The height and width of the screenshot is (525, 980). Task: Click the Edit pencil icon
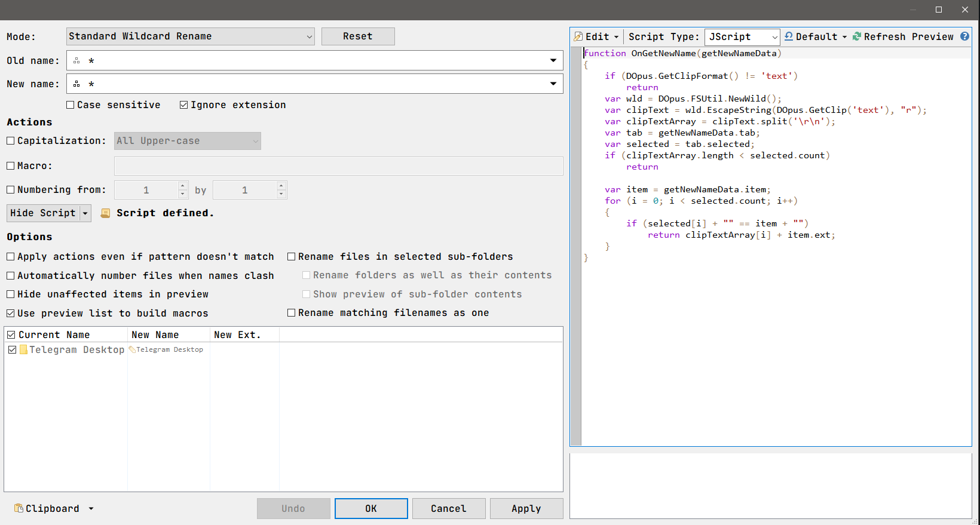(578, 36)
